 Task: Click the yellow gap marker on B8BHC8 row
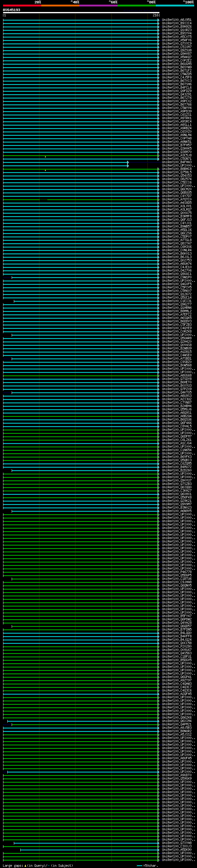coord(46,170)
